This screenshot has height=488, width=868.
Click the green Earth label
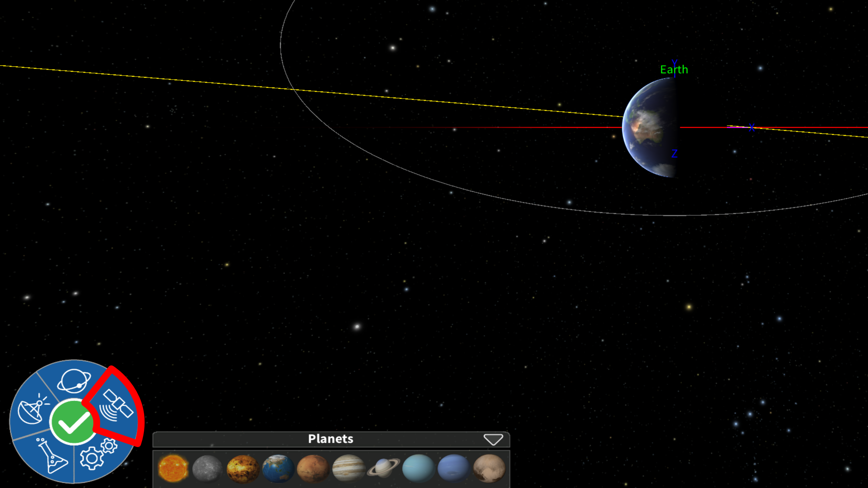tap(674, 69)
